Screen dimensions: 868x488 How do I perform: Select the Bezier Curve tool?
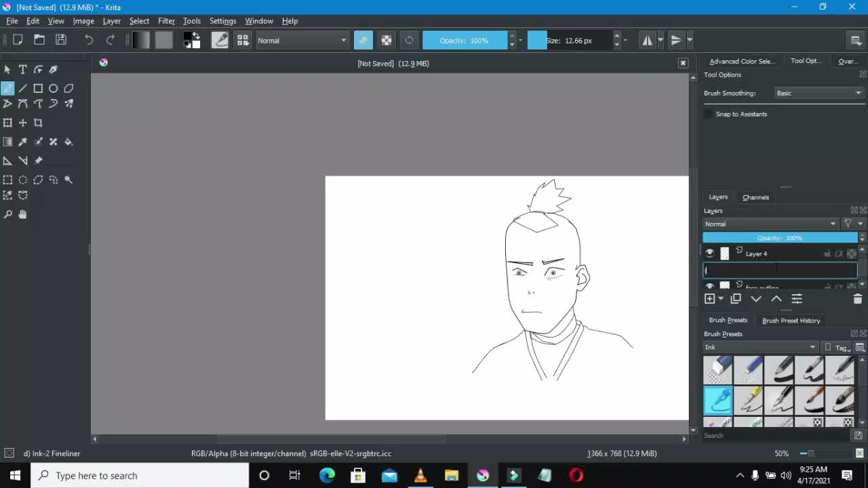coord(22,104)
